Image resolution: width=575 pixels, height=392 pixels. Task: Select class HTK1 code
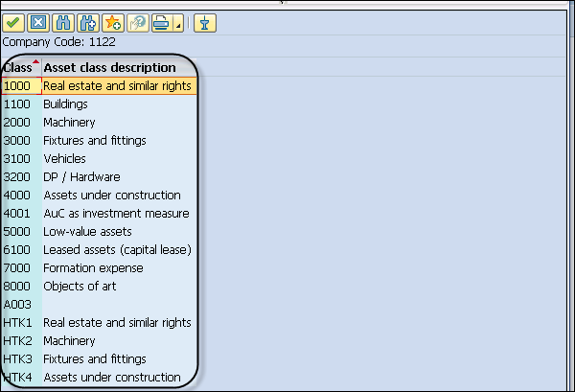click(x=17, y=323)
